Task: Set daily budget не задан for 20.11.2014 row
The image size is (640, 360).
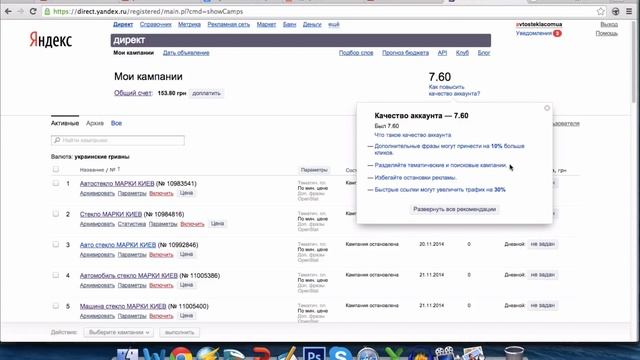Action: (x=542, y=244)
